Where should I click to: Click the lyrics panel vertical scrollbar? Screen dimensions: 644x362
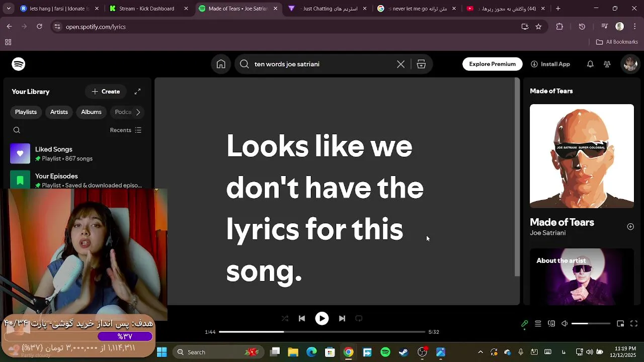(517, 177)
